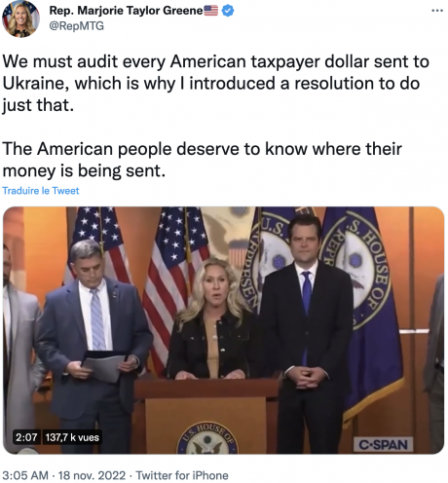This screenshot has height=483, width=448.
Task: Click the C-SPAN watermark on video
Action: [x=383, y=444]
